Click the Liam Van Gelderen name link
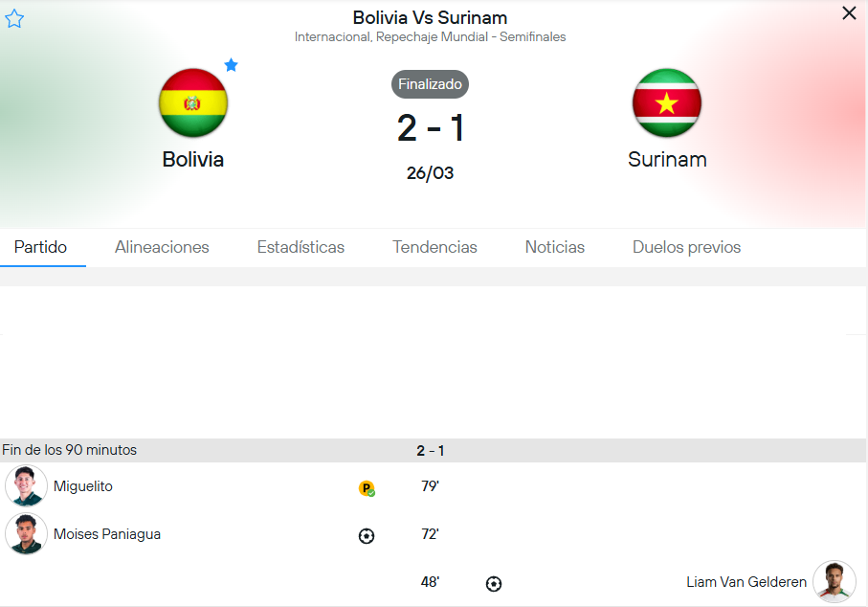Viewport: 868px width, 607px height. point(746,582)
